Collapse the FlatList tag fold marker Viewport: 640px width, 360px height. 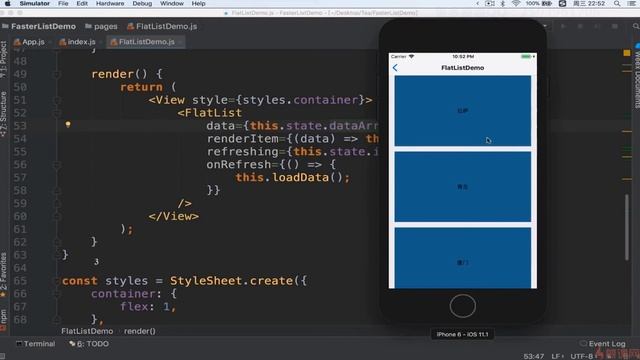coord(57,113)
